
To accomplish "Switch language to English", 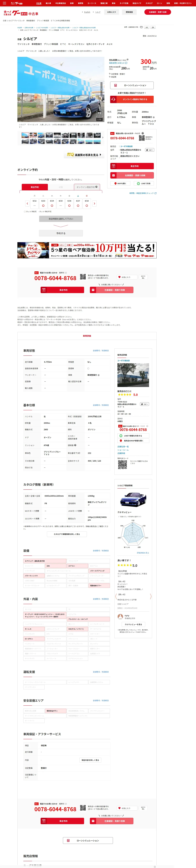I will pyautogui.click(x=87, y=12).
